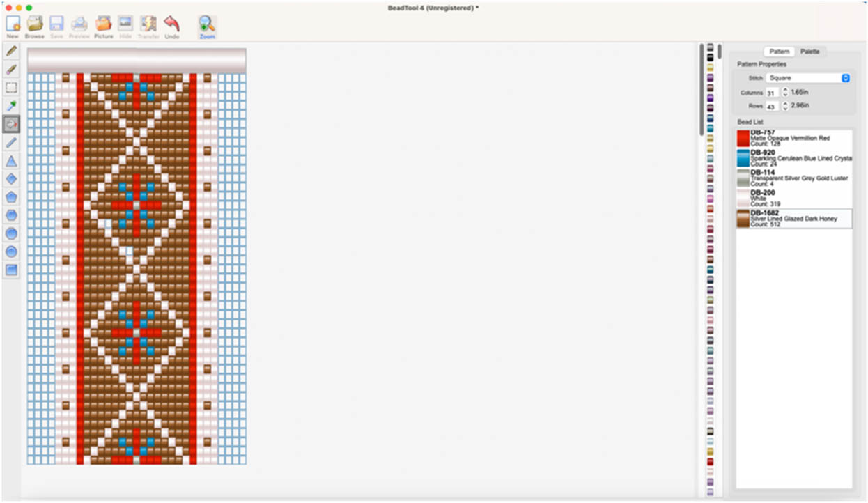Click the Undo arrow icon

click(171, 24)
